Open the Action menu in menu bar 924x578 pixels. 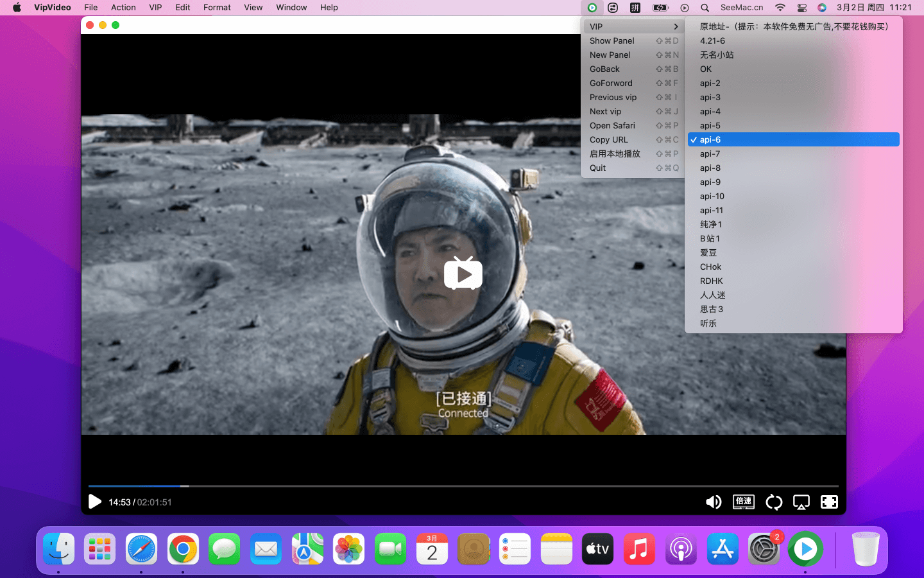tap(123, 8)
